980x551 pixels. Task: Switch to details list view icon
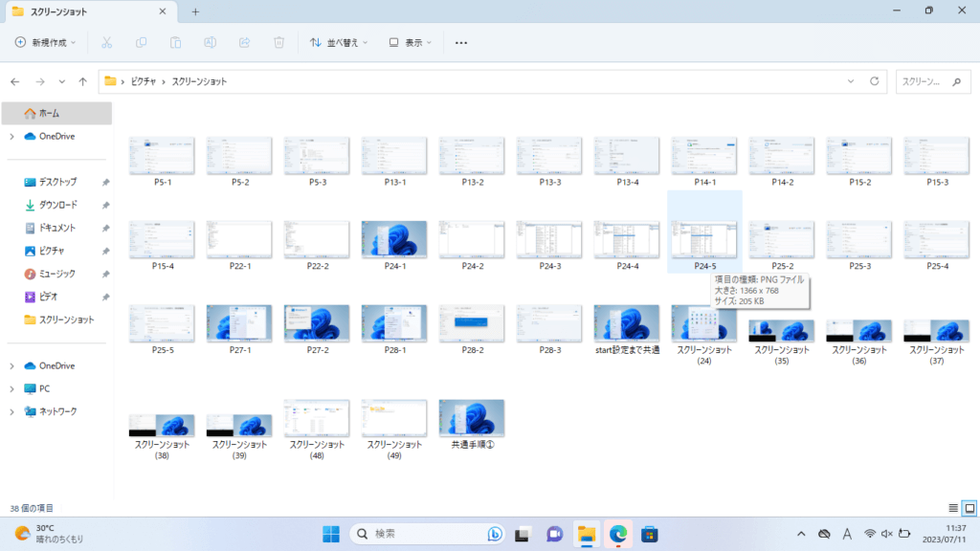[953, 508]
